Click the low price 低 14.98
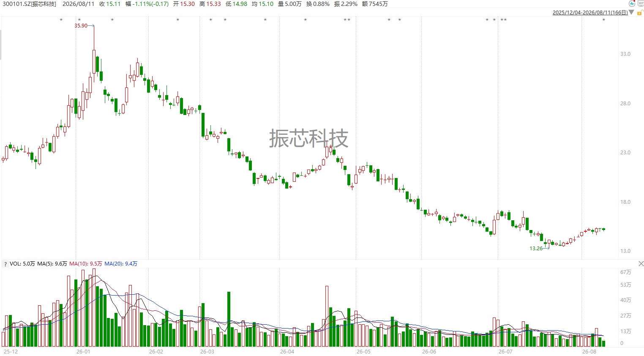This screenshot has width=644, height=356. 236,4
